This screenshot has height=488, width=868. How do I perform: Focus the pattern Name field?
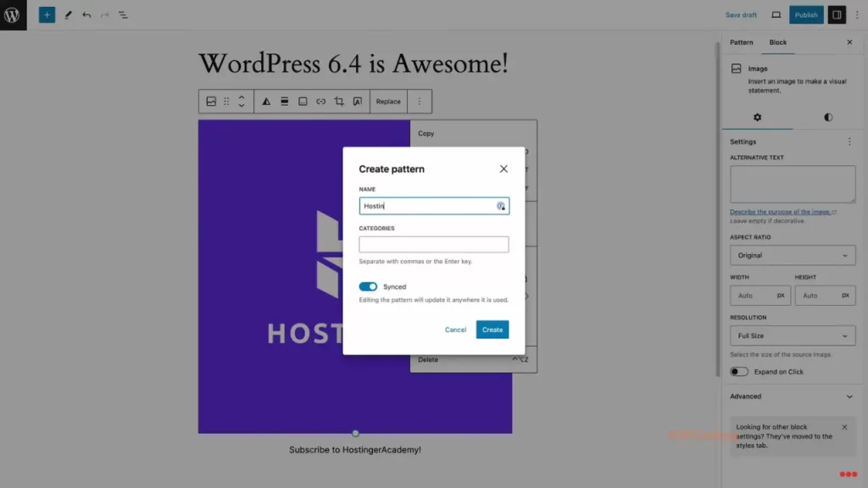tap(433, 206)
